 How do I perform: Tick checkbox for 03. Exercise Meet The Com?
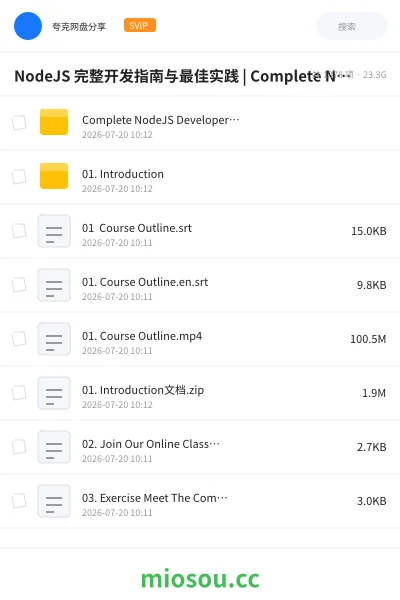point(19,501)
